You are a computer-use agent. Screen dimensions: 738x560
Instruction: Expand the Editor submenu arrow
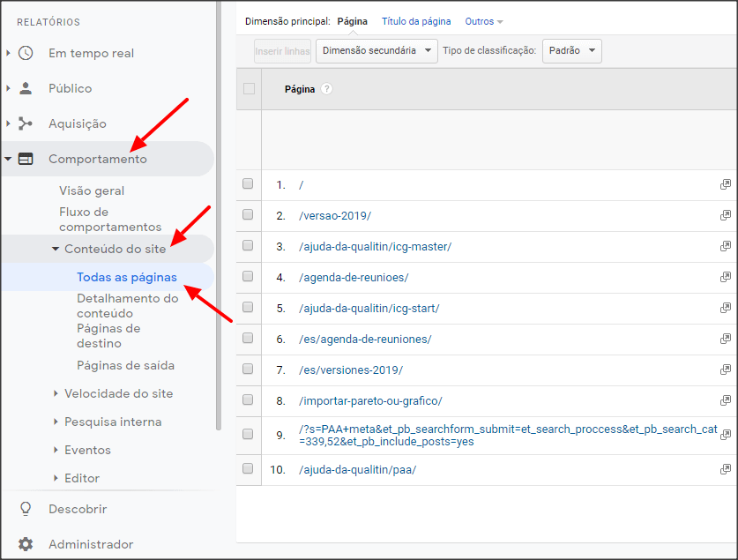point(56,478)
